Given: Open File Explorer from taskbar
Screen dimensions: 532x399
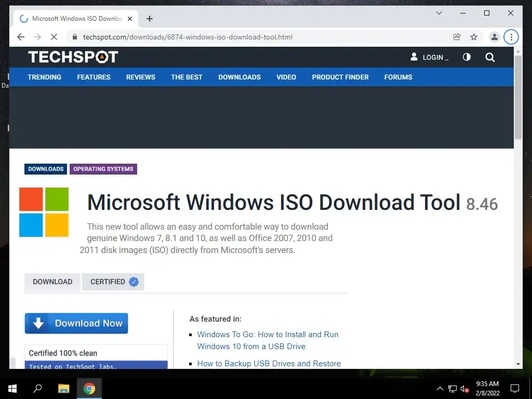Looking at the screenshot, I should coord(63,389).
